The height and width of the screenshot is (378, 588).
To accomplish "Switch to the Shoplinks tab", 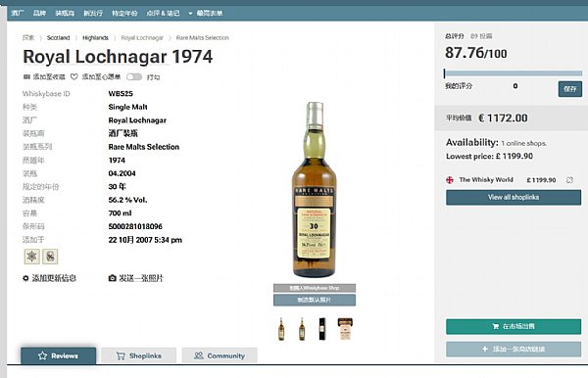I will 139,355.
